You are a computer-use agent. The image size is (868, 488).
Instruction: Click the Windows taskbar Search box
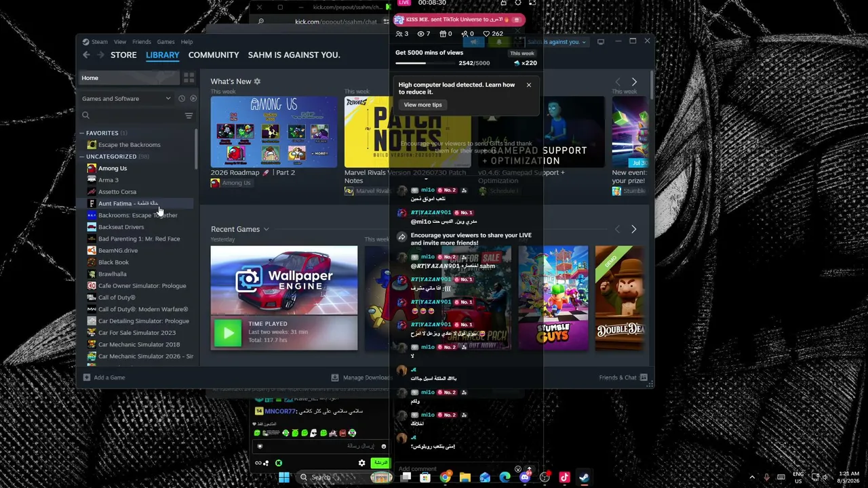click(346, 477)
